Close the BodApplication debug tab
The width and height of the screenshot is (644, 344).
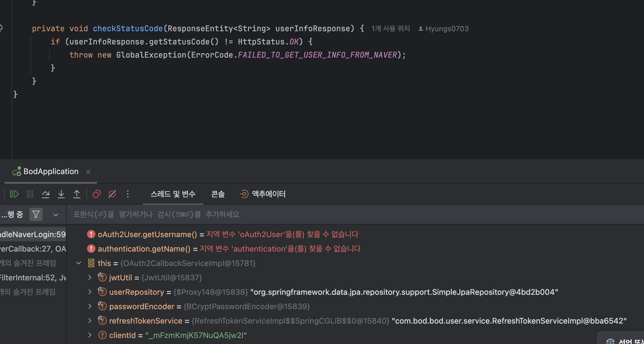click(x=88, y=172)
